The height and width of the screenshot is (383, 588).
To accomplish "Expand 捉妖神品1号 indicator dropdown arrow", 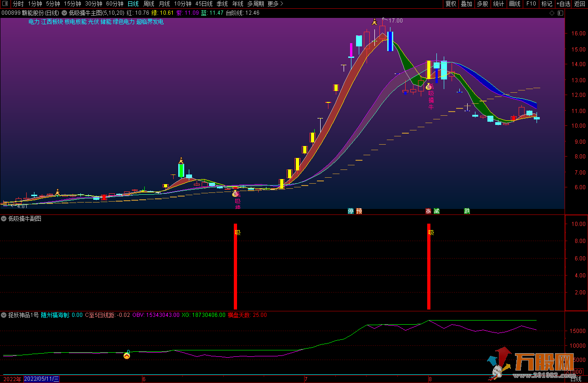I will click(4, 315).
